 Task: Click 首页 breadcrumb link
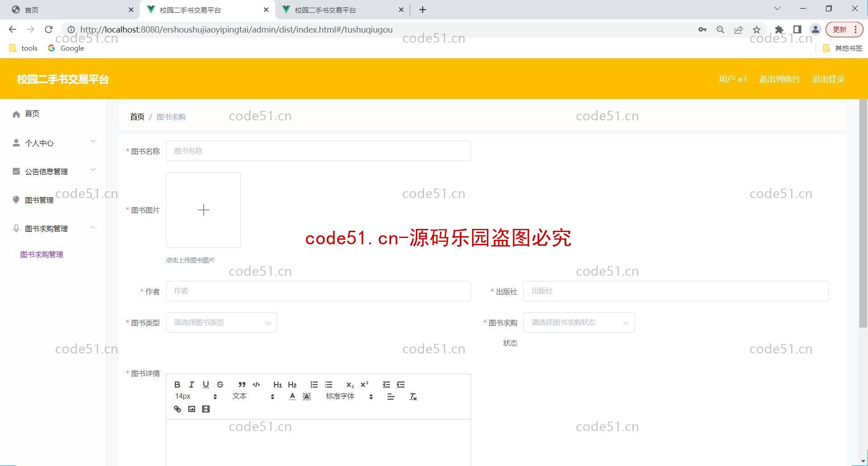point(137,117)
